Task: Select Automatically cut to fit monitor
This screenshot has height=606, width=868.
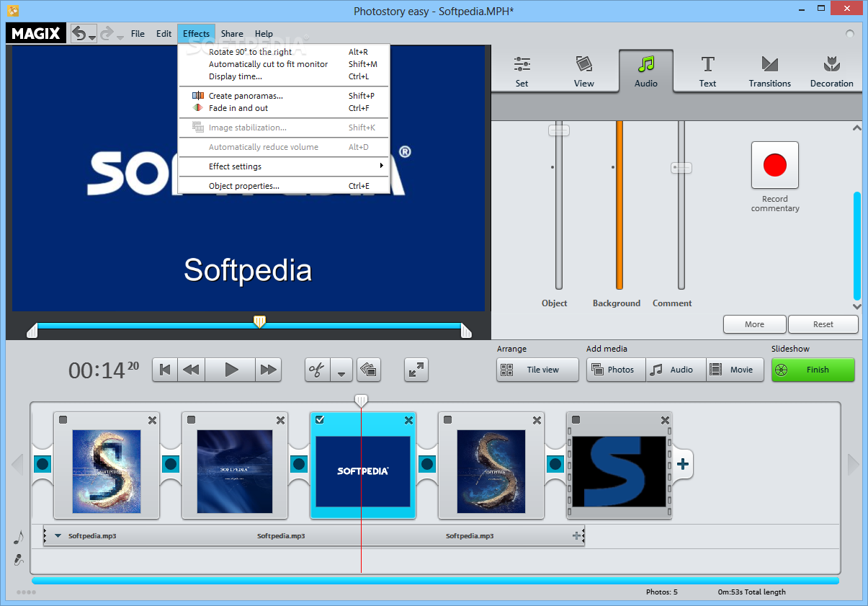Action: pos(284,64)
